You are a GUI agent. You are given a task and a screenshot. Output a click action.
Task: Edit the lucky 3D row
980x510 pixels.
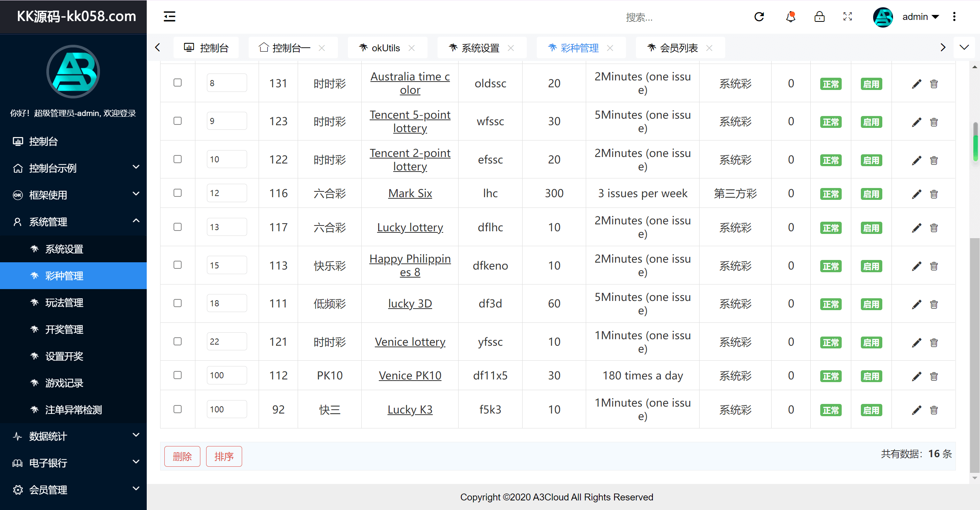[916, 304]
